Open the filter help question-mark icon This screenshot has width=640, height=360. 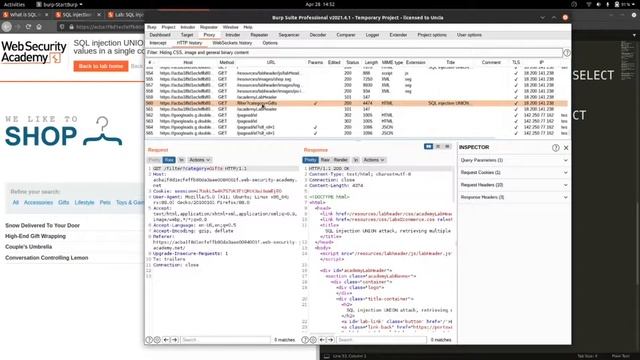click(567, 53)
